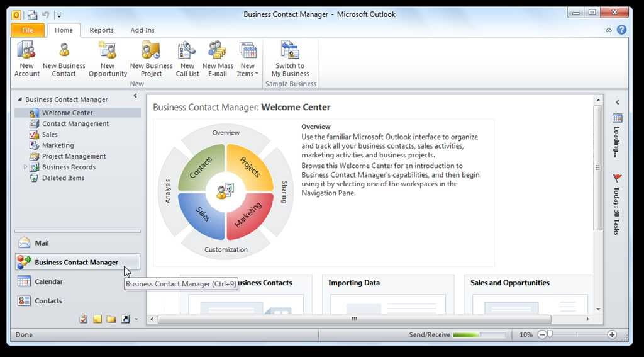Open the Sales and Opportunities card
This screenshot has height=357, width=644.
[x=528, y=295]
